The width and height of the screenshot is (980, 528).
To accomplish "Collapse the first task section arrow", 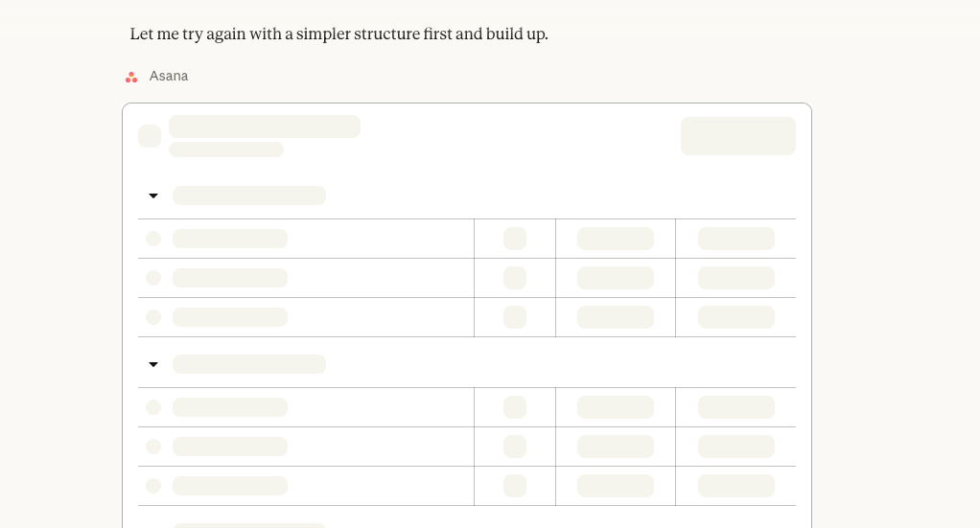I will coord(153,196).
